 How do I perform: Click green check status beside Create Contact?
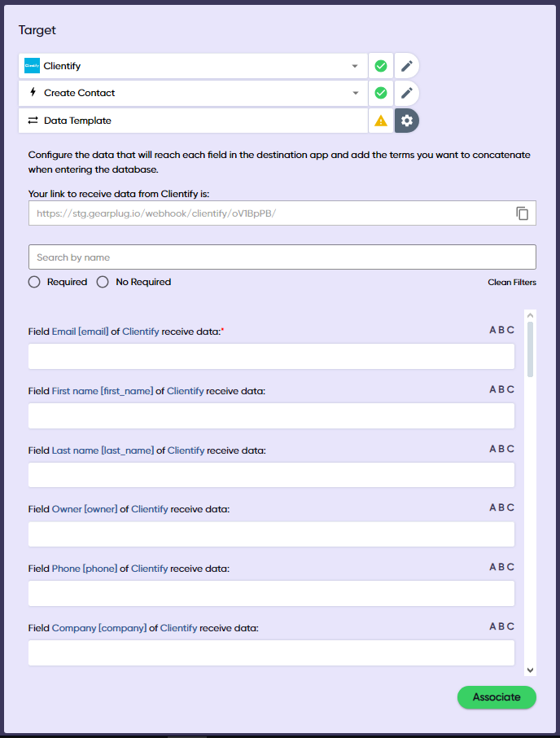click(380, 93)
